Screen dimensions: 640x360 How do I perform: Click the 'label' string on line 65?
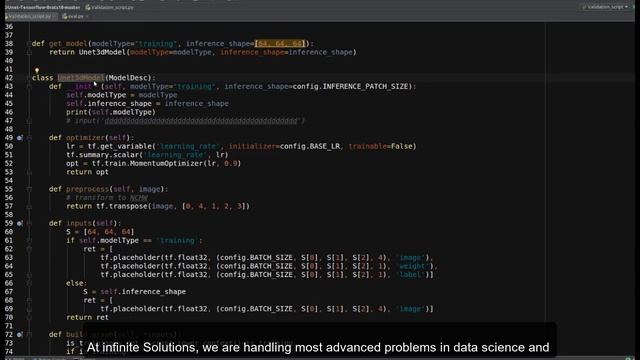pos(411,275)
